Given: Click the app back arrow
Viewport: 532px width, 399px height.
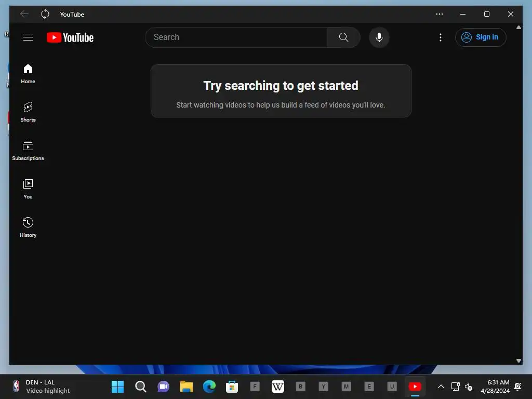Looking at the screenshot, I should pos(24,14).
